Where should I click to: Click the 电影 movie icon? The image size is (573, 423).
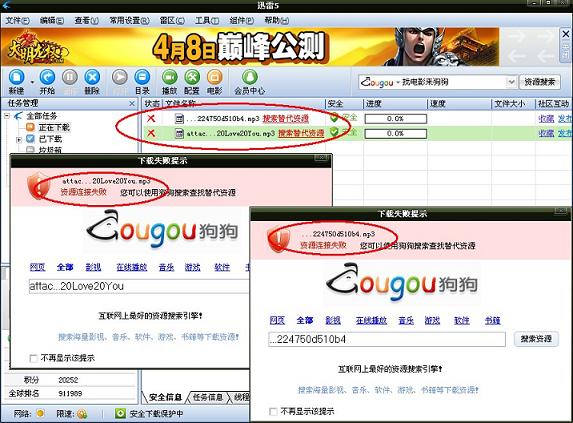(215, 77)
